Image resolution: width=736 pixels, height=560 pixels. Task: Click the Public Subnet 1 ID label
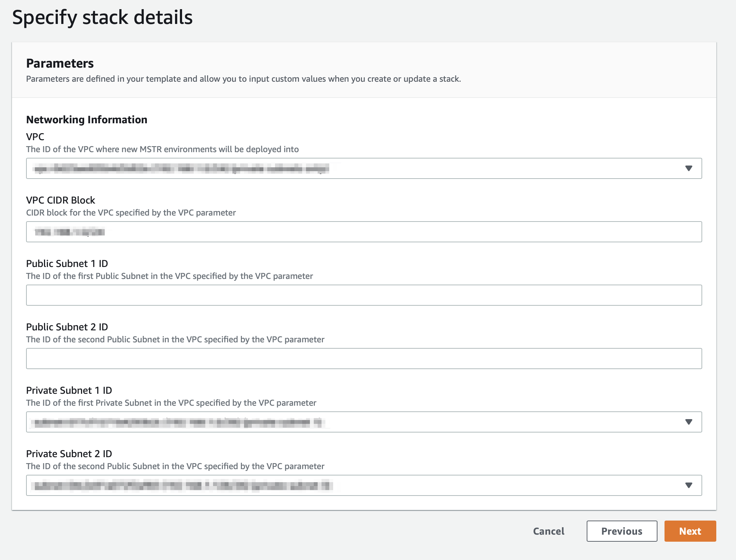coord(67,263)
